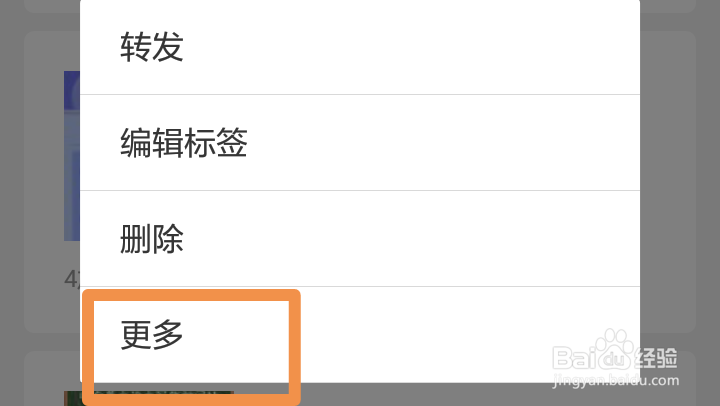
Task: Tap the dimmed card left of menu
Action: (x=52, y=182)
